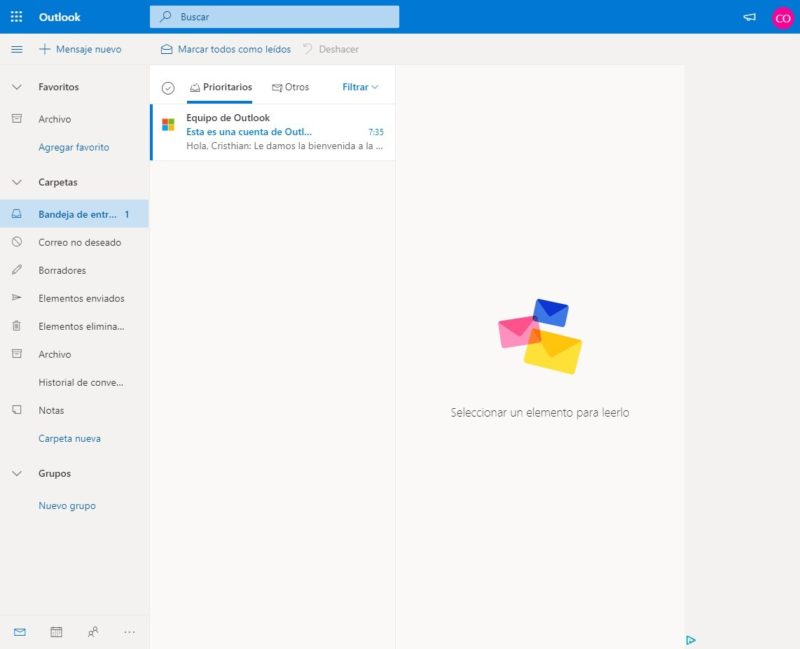Switch to the Otros tab

coord(290,87)
